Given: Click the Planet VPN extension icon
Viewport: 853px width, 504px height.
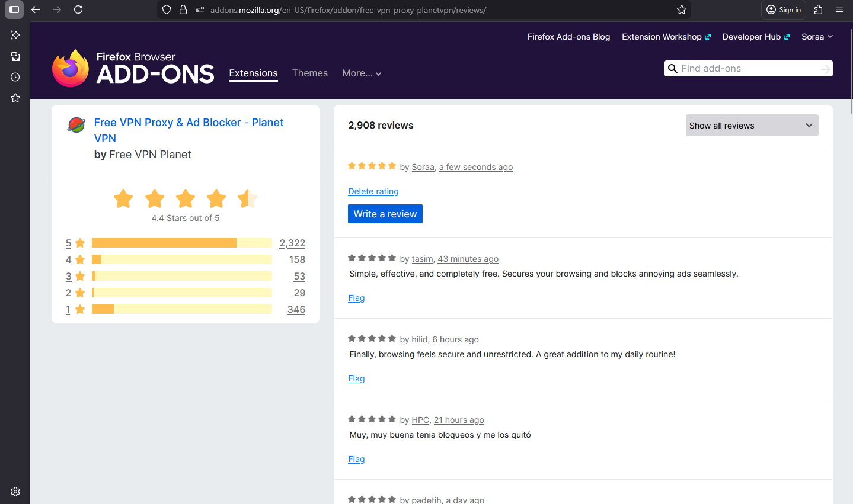Looking at the screenshot, I should pos(76,124).
